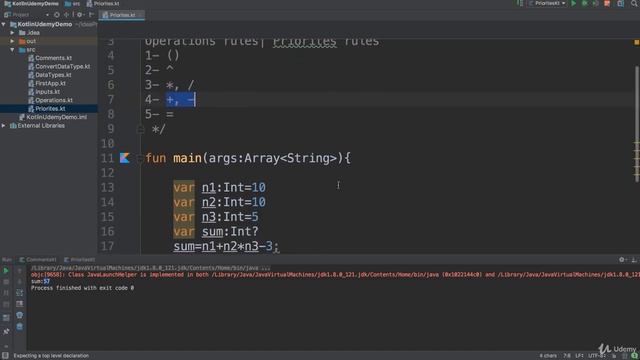Image resolution: width=640 pixels, height=360 pixels.
Task: Open Inputs.kt in project tree
Action: tap(44, 92)
